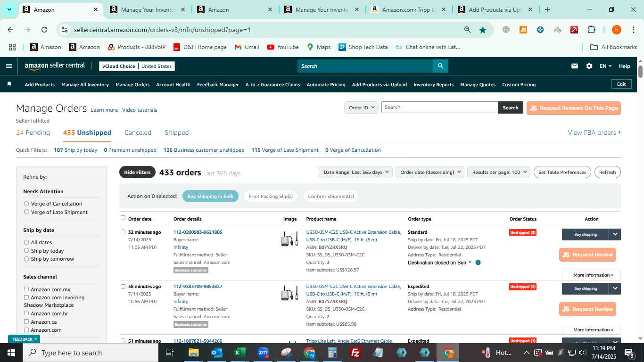Open Task View on taskbar
The height and width of the screenshot is (362, 644).
(x=170, y=353)
